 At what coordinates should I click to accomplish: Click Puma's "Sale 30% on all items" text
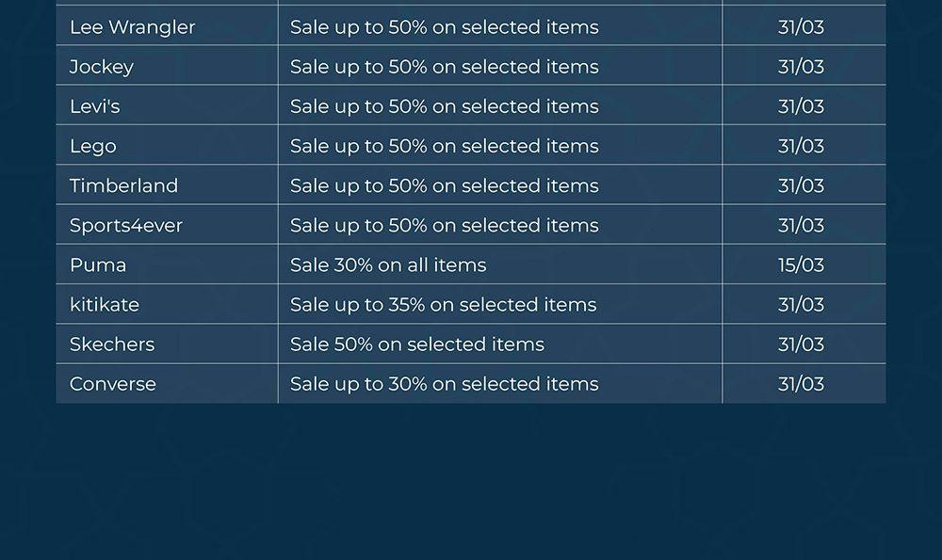(388, 264)
